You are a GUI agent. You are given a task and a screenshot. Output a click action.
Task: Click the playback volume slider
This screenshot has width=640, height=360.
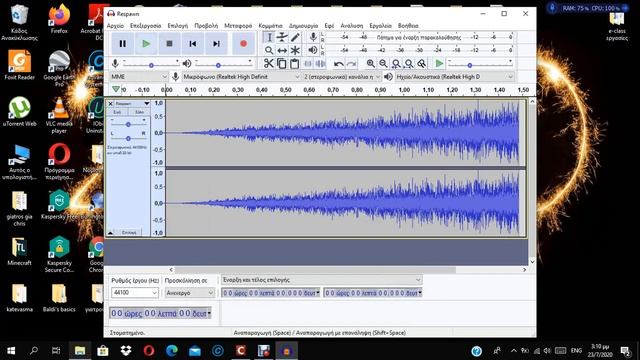coord(223,64)
